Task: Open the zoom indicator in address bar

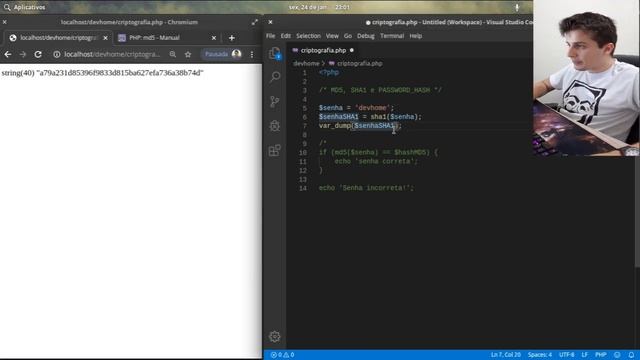Action: click(173, 54)
